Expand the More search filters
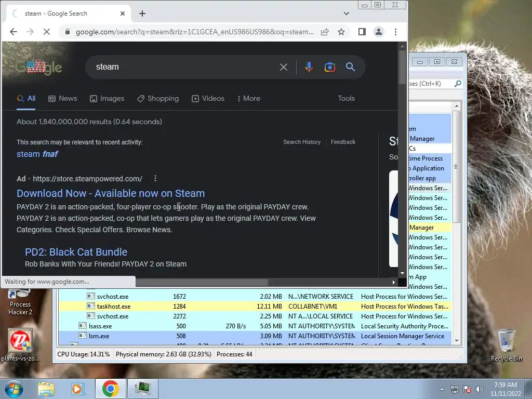 (249, 99)
